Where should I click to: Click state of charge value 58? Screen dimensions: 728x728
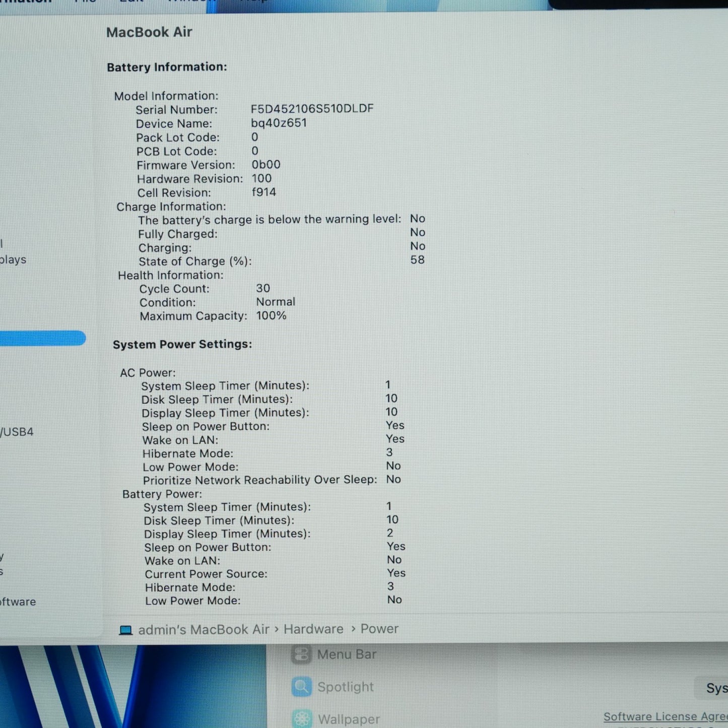(x=417, y=260)
